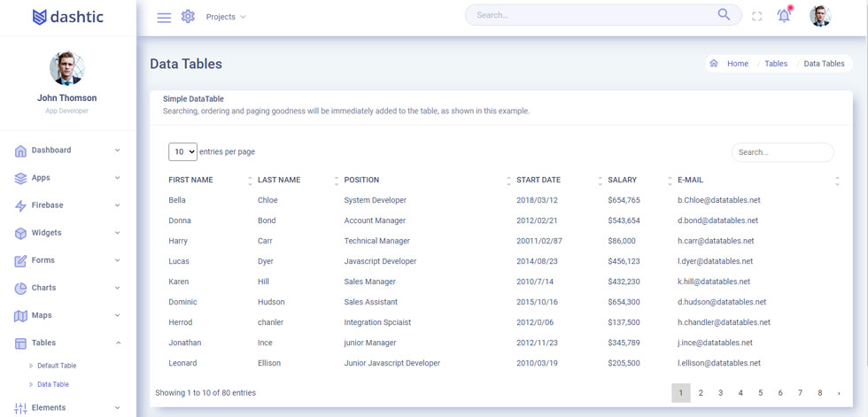Click the Maps icon in sidebar
This screenshot has width=868, height=417.
point(20,316)
